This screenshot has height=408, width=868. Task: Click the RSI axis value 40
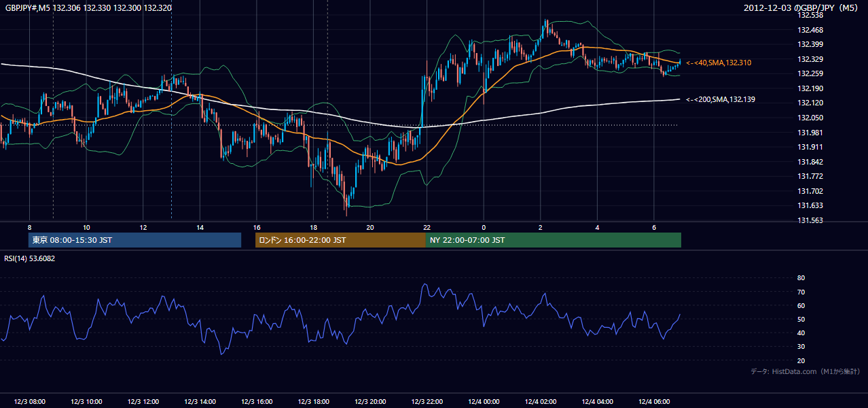tap(801, 333)
